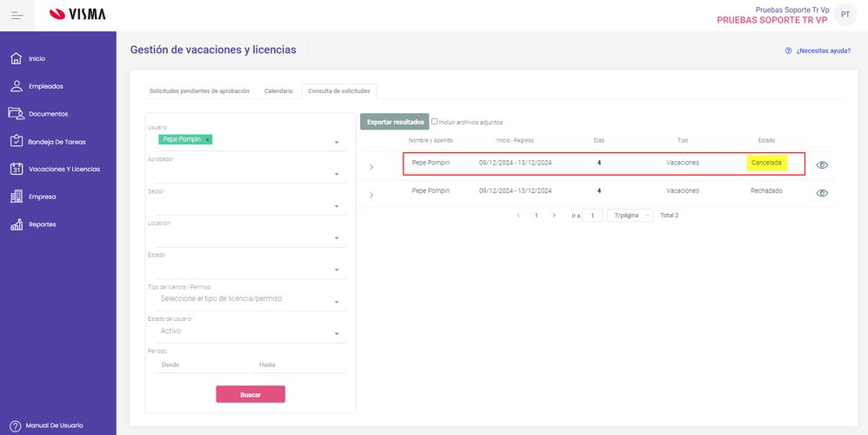Click the Inicio home icon
Image resolution: width=868 pixels, height=435 pixels.
pyautogui.click(x=16, y=58)
